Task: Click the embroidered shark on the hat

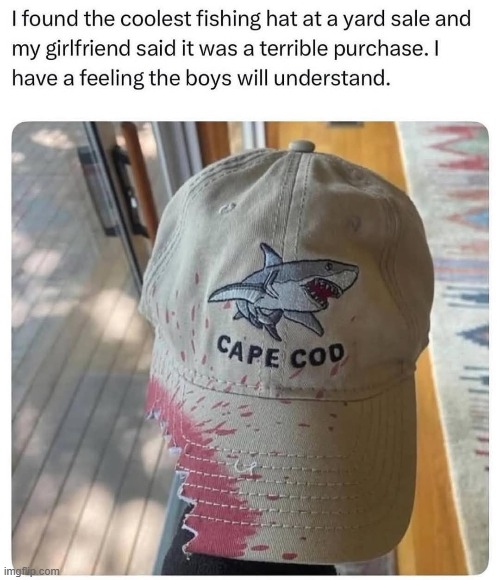Action: [x=283, y=291]
